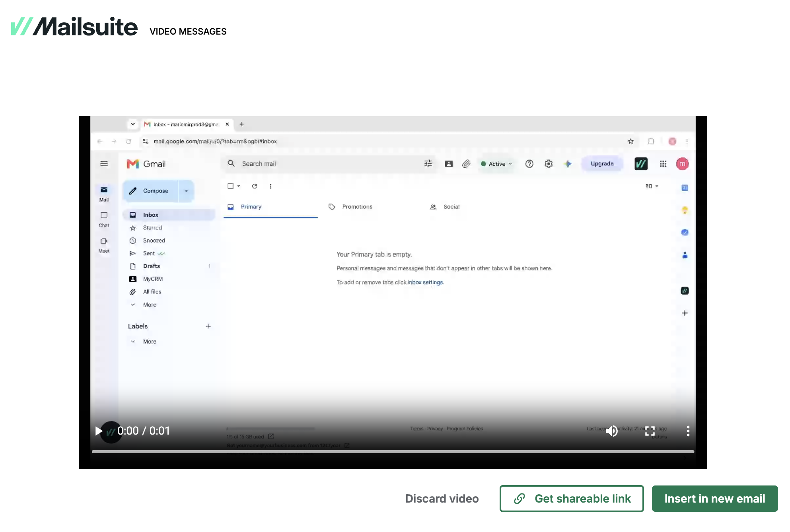Click the Terms link in the footer

[416, 429]
